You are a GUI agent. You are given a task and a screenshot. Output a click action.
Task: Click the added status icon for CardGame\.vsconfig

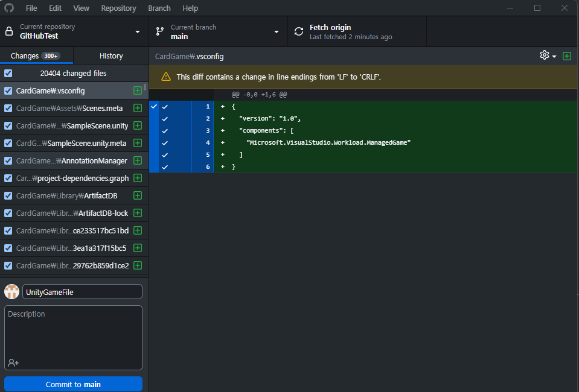click(138, 90)
